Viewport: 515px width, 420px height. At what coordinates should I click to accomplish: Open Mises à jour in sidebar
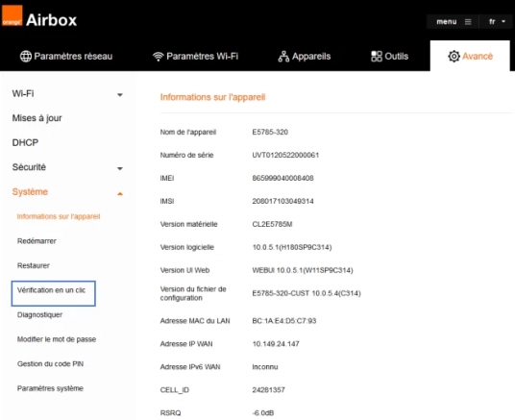tap(37, 118)
